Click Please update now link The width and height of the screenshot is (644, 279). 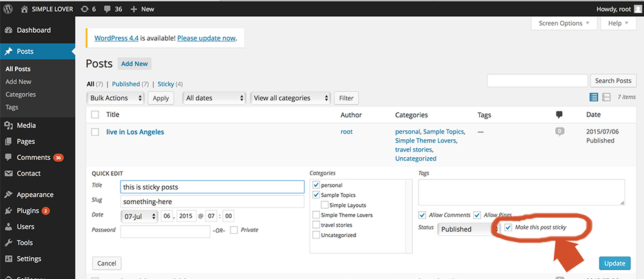[x=207, y=38]
